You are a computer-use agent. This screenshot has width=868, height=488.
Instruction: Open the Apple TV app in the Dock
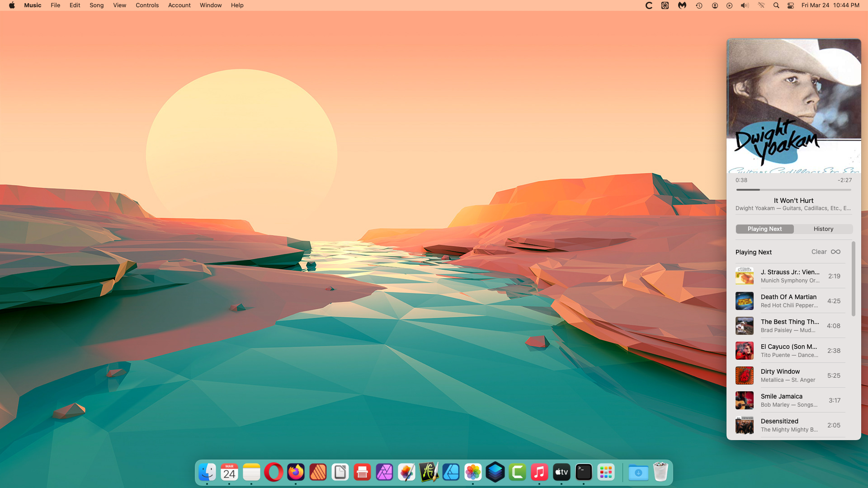[x=561, y=473]
